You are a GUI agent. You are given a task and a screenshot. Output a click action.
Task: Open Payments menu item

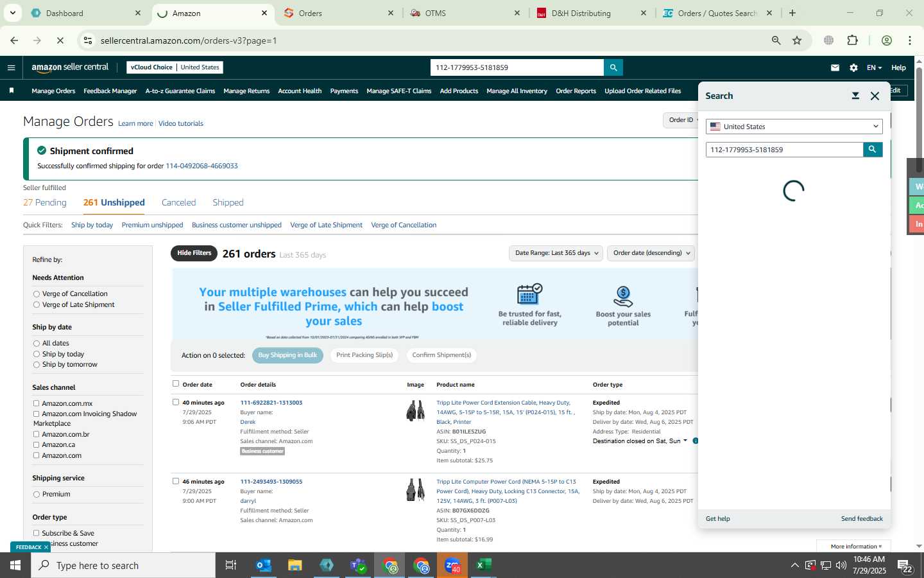point(344,91)
